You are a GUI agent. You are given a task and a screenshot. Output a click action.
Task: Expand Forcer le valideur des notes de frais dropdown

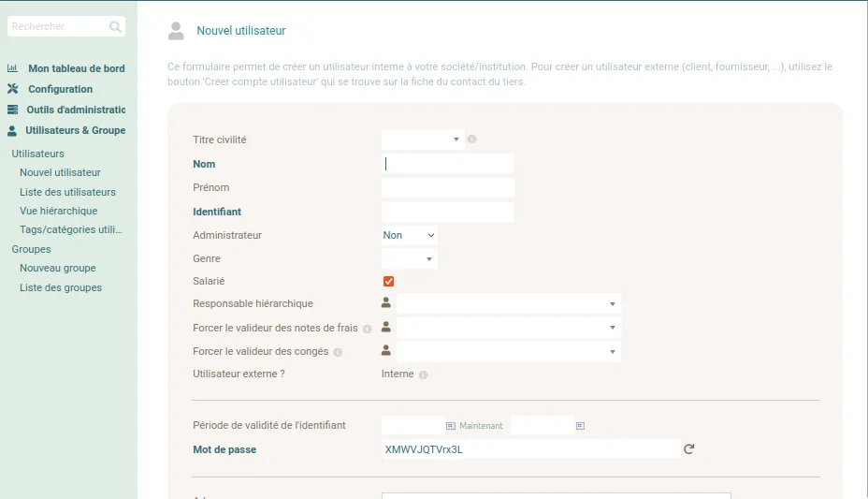(x=509, y=328)
